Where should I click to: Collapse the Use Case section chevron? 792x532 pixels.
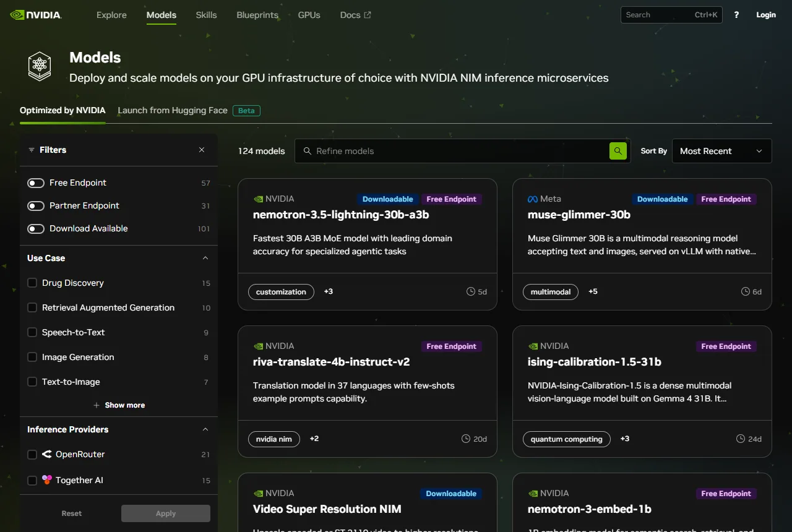[x=205, y=258]
